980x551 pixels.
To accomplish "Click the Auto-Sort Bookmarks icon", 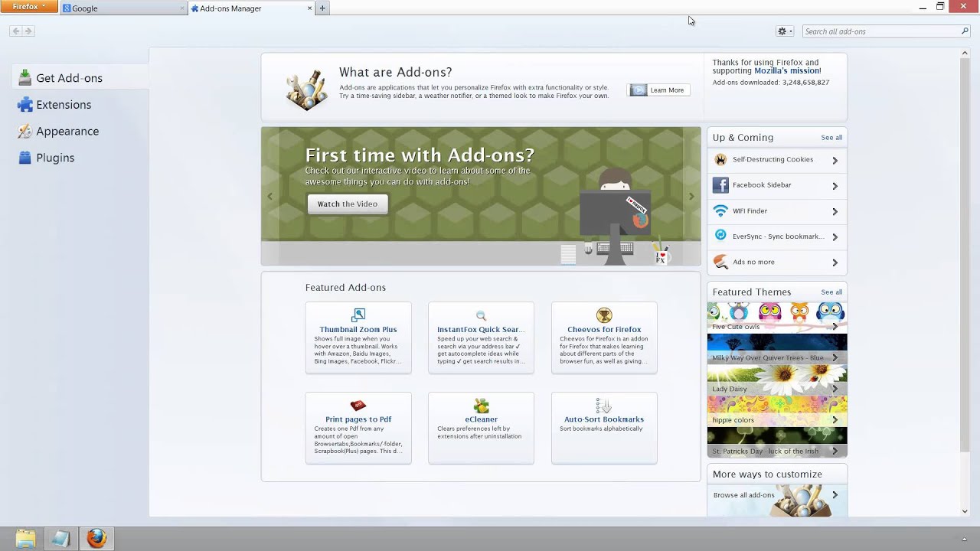I will pos(604,406).
